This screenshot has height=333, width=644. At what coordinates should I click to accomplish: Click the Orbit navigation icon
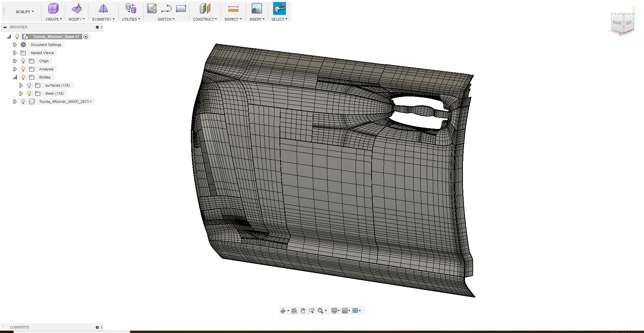pos(283,311)
